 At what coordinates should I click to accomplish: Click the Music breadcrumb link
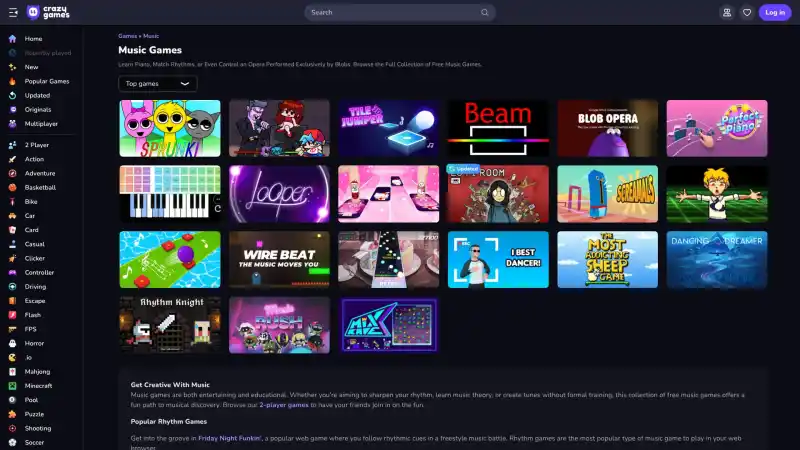coord(151,36)
